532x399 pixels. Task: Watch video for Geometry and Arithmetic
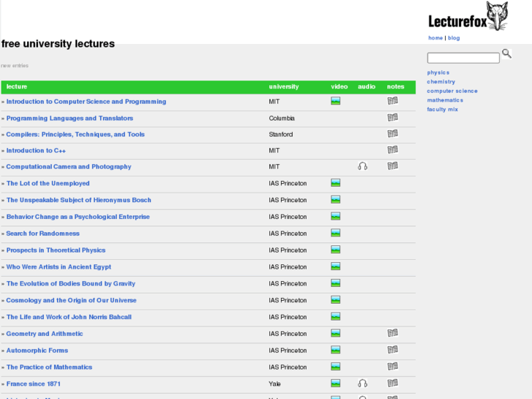click(x=335, y=333)
